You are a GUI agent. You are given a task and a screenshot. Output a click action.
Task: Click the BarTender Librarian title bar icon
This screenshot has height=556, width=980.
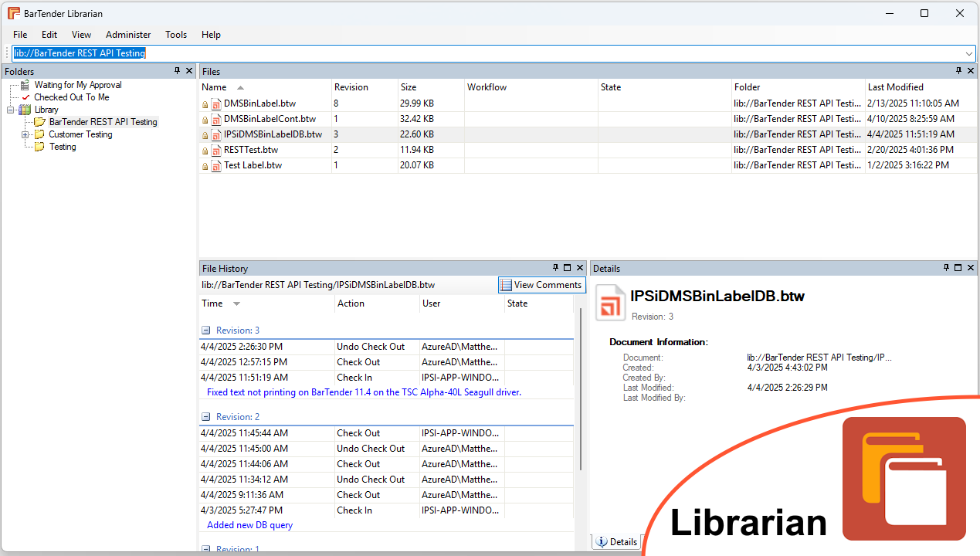pos(14,13)
